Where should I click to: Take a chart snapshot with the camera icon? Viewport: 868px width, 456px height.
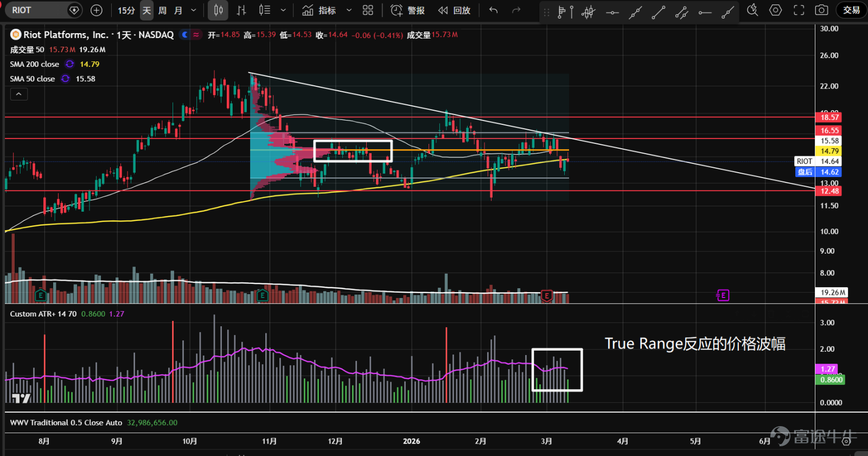[822, 10]
